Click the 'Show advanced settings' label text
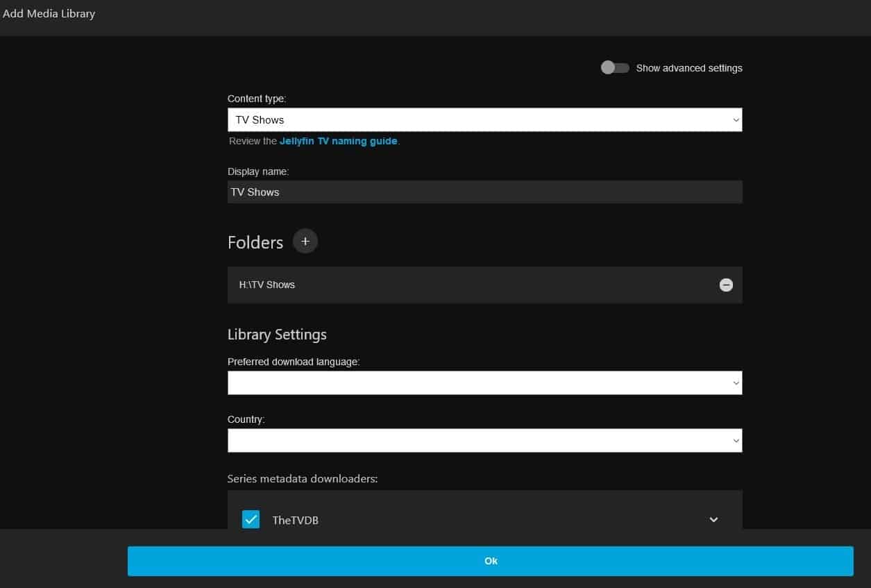The image size is (871, 588). 688,68
